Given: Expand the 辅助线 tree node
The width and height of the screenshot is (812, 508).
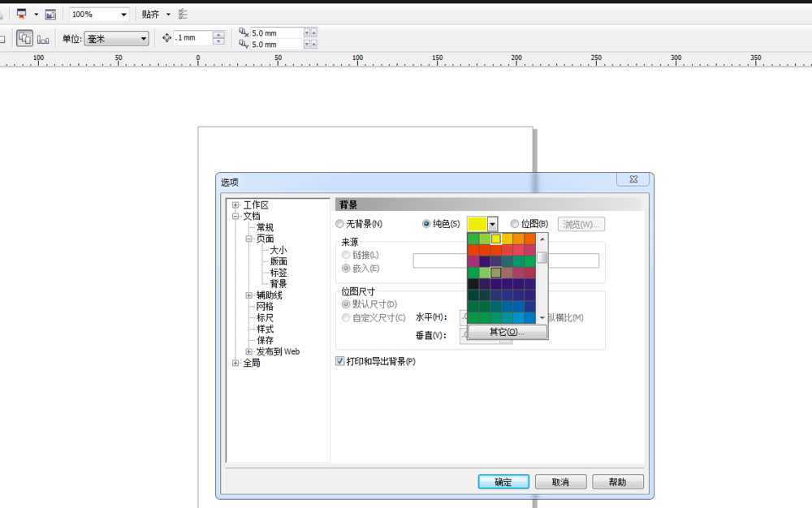Looking at the screenshot, I should (x=248, y=295).
